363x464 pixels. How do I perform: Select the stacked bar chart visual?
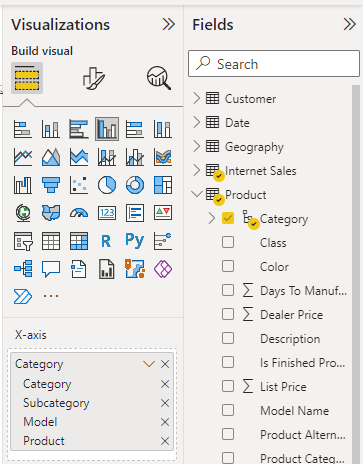coord(23,129)
